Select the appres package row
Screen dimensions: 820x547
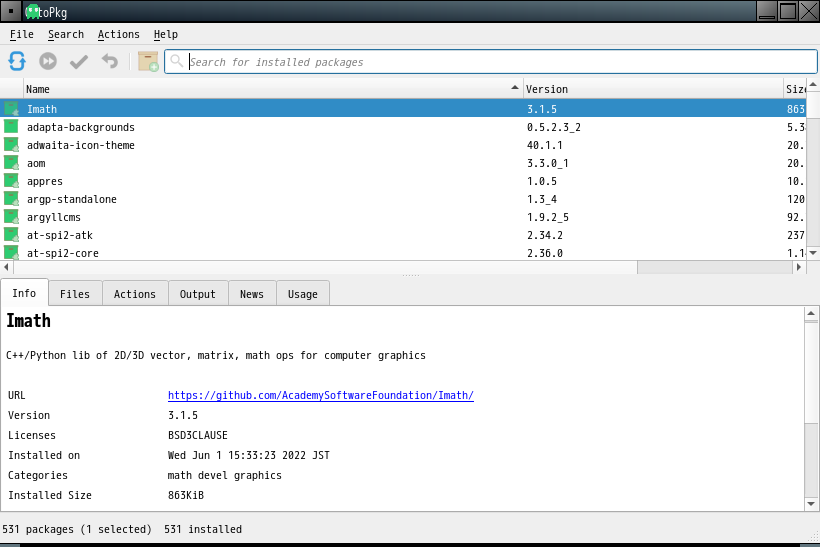coord(403,181)
